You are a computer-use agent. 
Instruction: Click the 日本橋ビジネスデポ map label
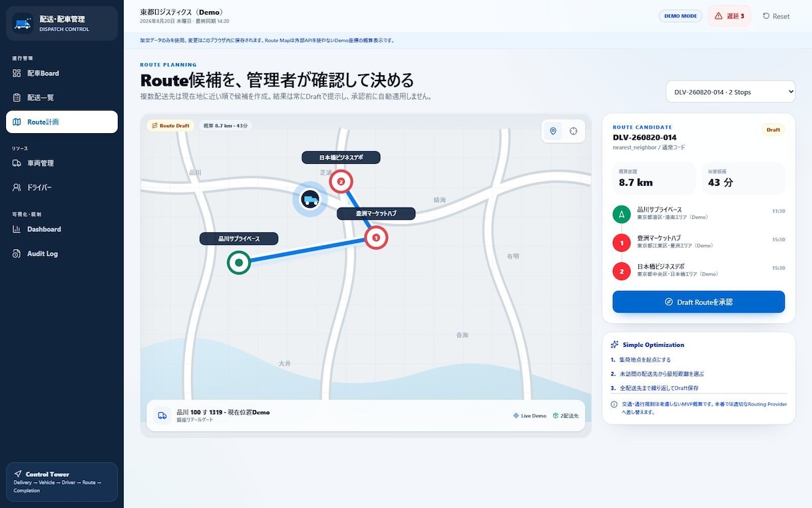[341, 158]
